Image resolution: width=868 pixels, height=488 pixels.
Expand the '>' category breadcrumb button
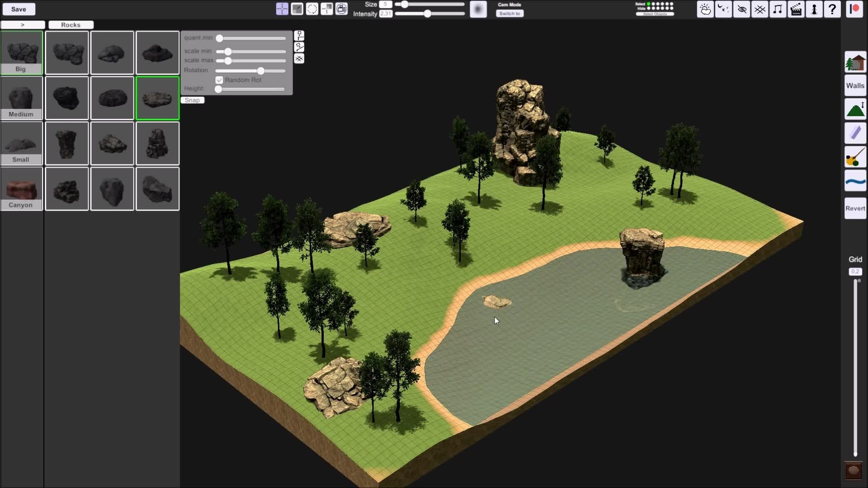pos(23,25)
